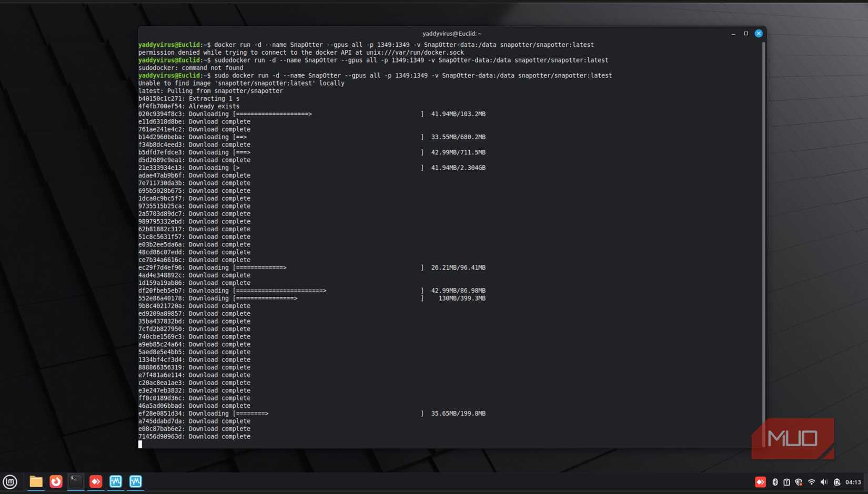The width and height of the screenshot is (868, 494).
Task: Click the 'sudo docker run' command line
Action: (413, 76)
